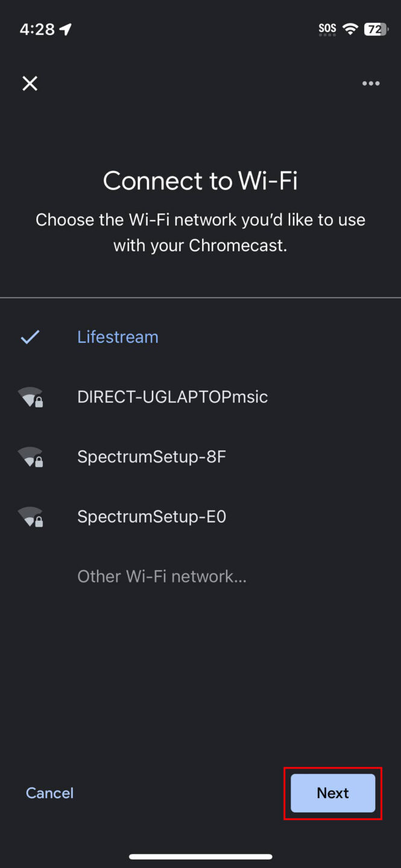This screenshot has height=868, width=401.
Task: Close the Wi-Fi setup screen
Action: [30, 83]
